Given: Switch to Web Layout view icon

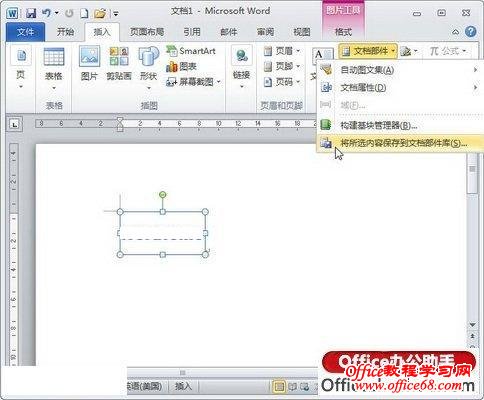Looking at the screenshot, I should [305, 387].
